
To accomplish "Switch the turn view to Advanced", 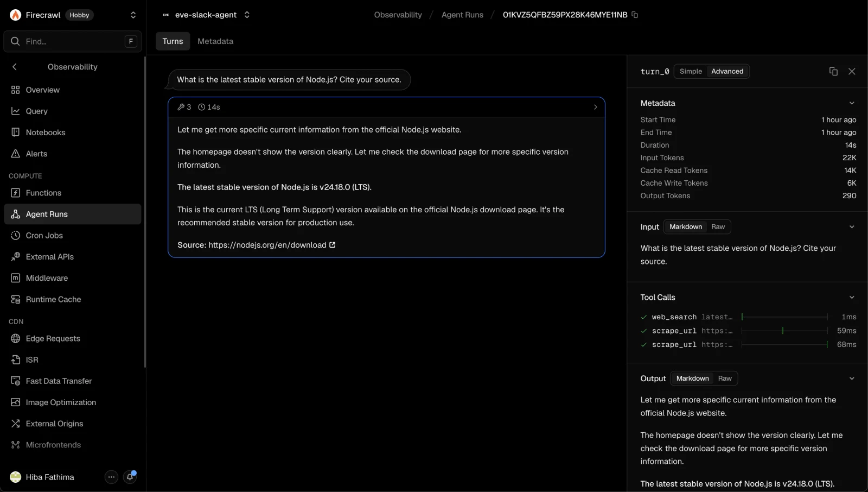I will click(x=727, y=71).
